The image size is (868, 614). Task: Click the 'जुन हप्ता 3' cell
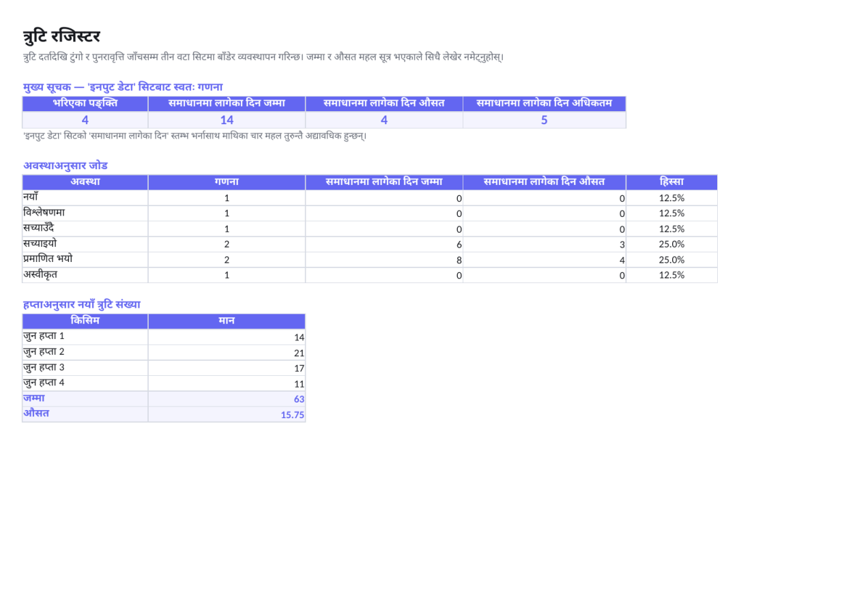[x=85, y=368]
